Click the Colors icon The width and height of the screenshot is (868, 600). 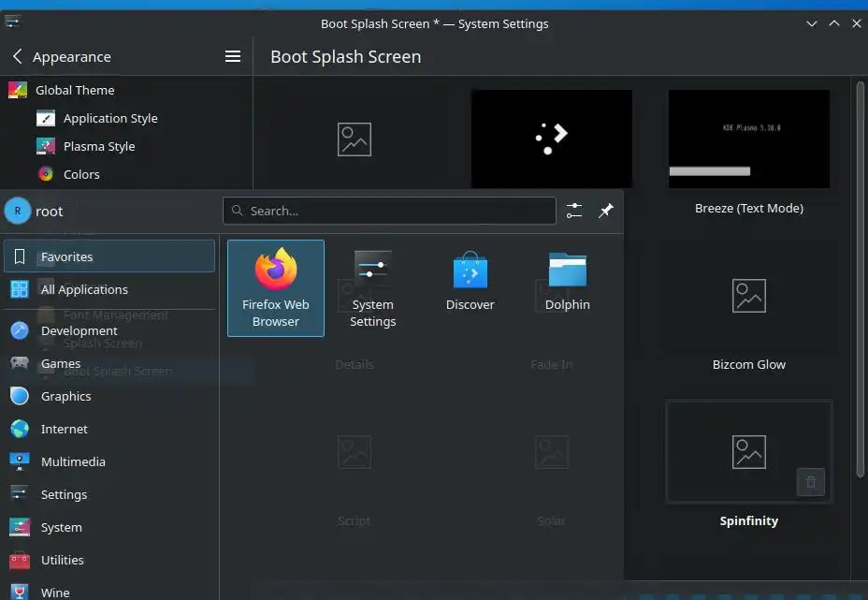(x=46, y=174)
